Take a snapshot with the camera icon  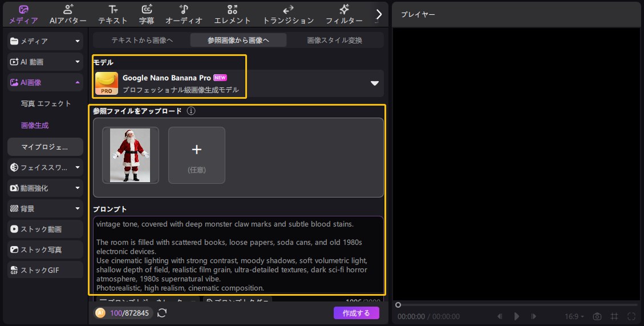(597, 316)
